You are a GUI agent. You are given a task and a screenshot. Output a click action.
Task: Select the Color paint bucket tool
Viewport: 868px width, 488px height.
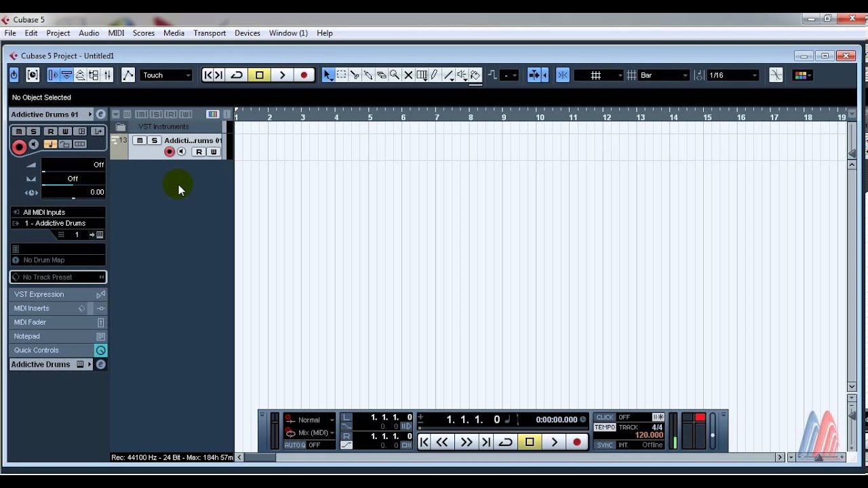[475, 75]
